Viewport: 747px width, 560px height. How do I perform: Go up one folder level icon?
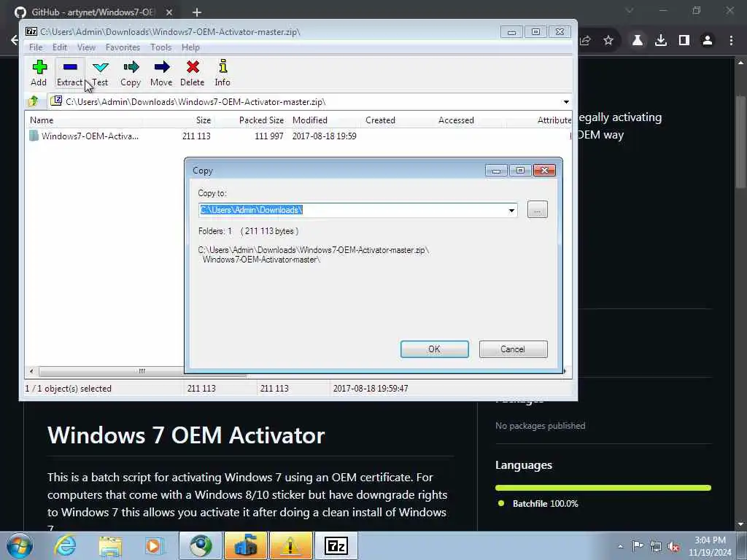click(x=34, y=101)
